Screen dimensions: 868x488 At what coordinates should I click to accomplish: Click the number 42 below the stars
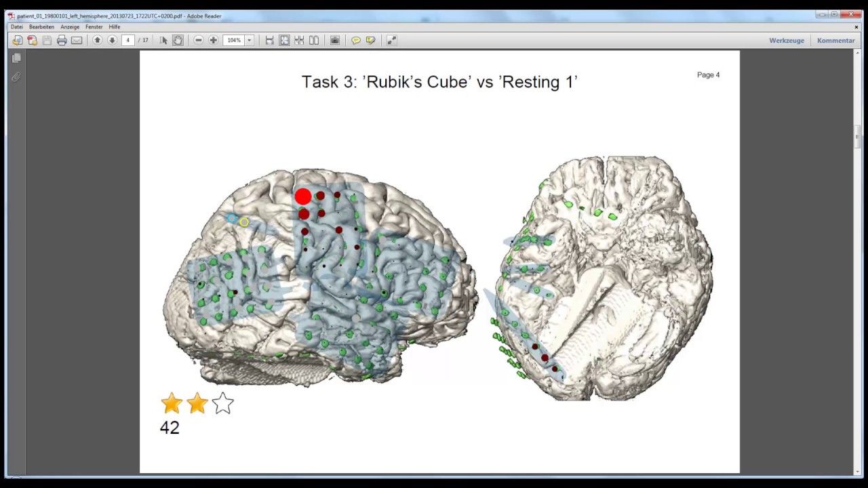[170, 428]
